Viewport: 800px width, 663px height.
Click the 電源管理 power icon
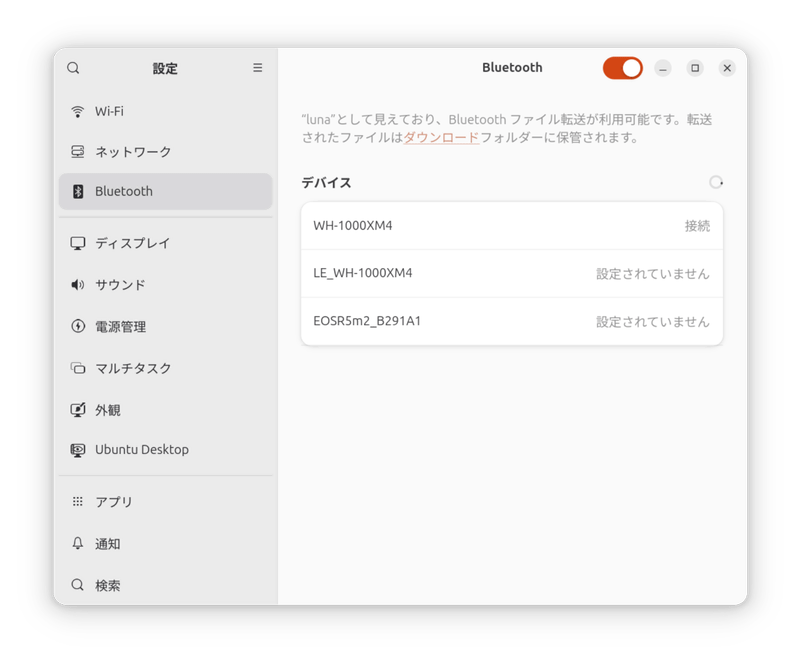(x=77, y=326)
